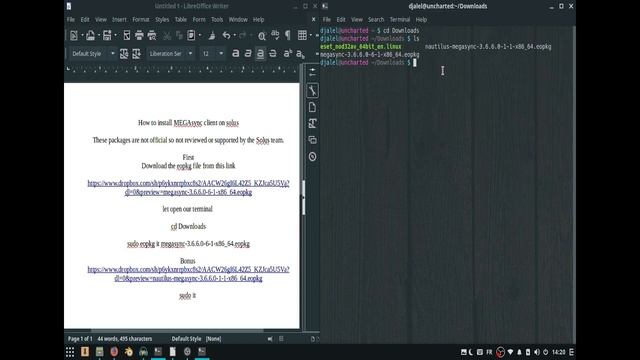The image size is (640, 360).
Task: Launch Blender from the taskbar
Action: [x=129, y=352]
